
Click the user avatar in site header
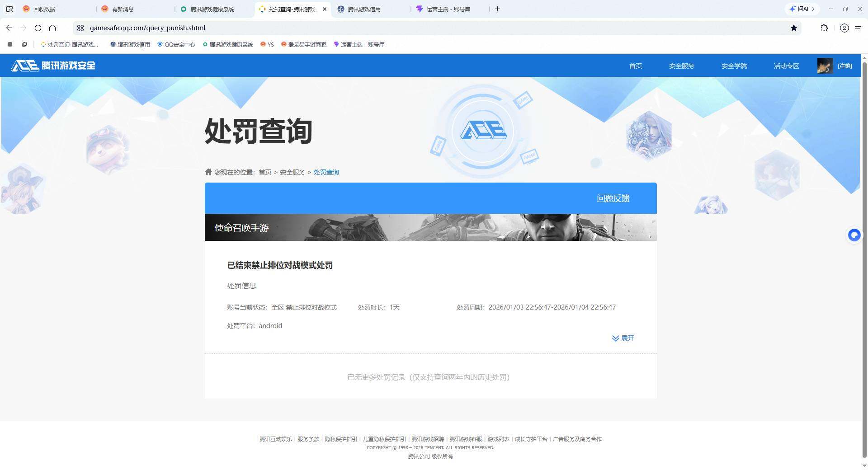click(x=825, y=66)
